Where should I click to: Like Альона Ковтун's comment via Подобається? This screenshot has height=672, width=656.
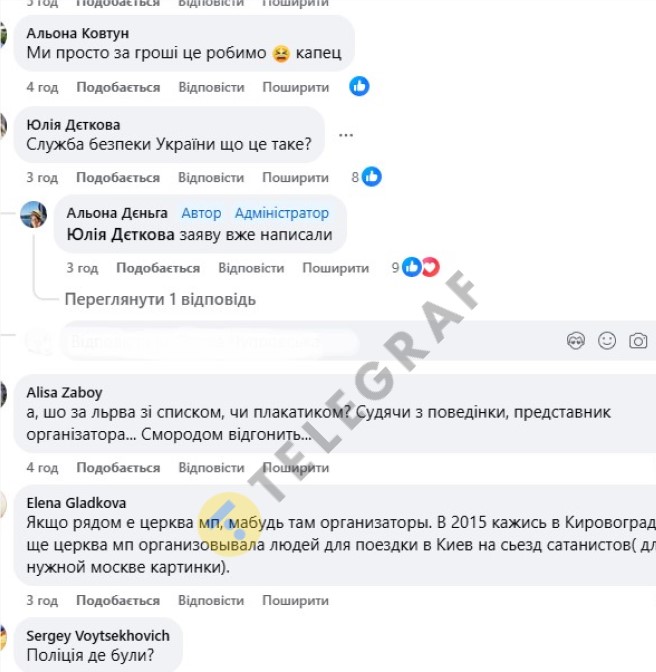tap(118, 87)
